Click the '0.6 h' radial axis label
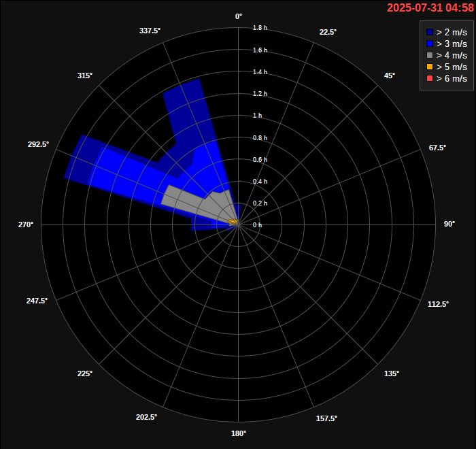Screen dimensions: 476x449 point(260,159)
